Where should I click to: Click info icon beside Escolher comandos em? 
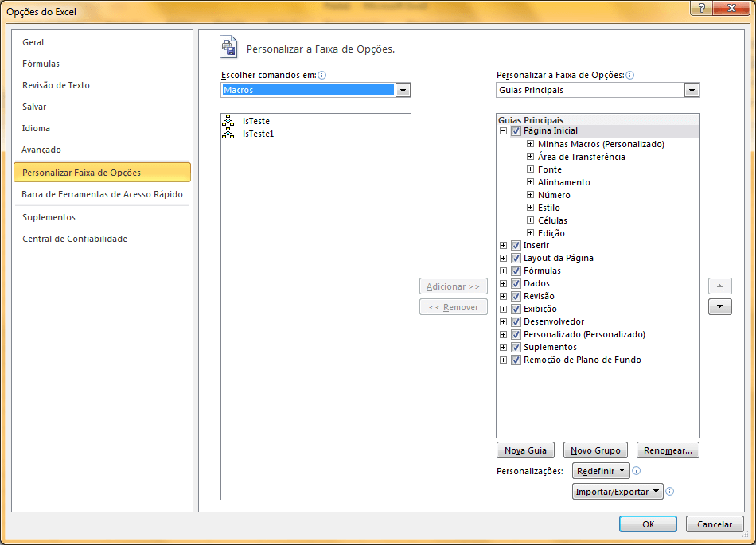click(x=322, y=76)
